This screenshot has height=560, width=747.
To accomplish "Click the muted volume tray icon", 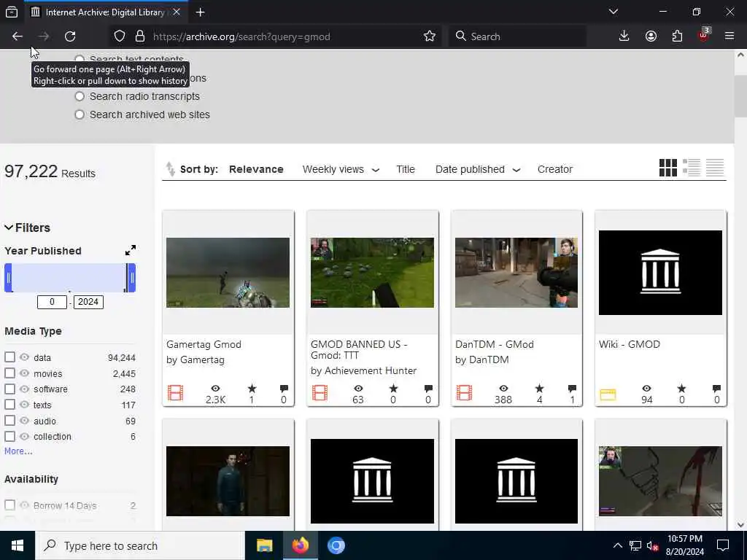I will pyautogui.click(x=652, y=545).
